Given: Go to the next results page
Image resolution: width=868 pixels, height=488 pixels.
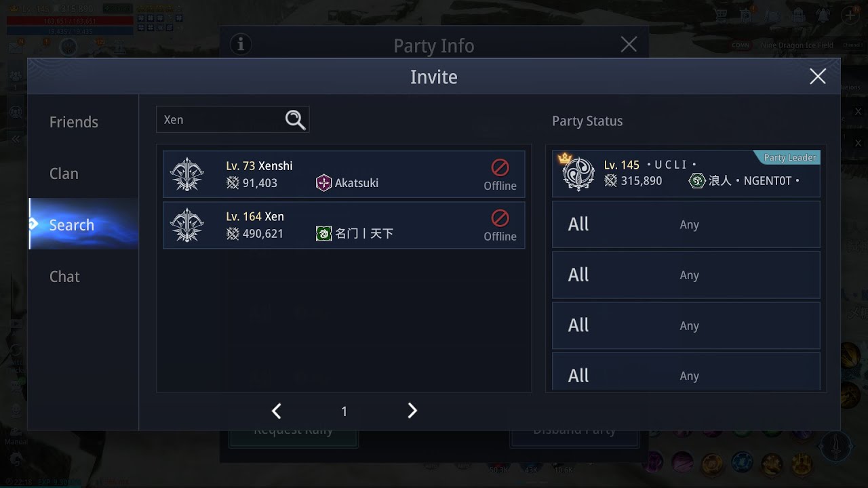Looking at the screenshot, I should [x=412, y=411].
